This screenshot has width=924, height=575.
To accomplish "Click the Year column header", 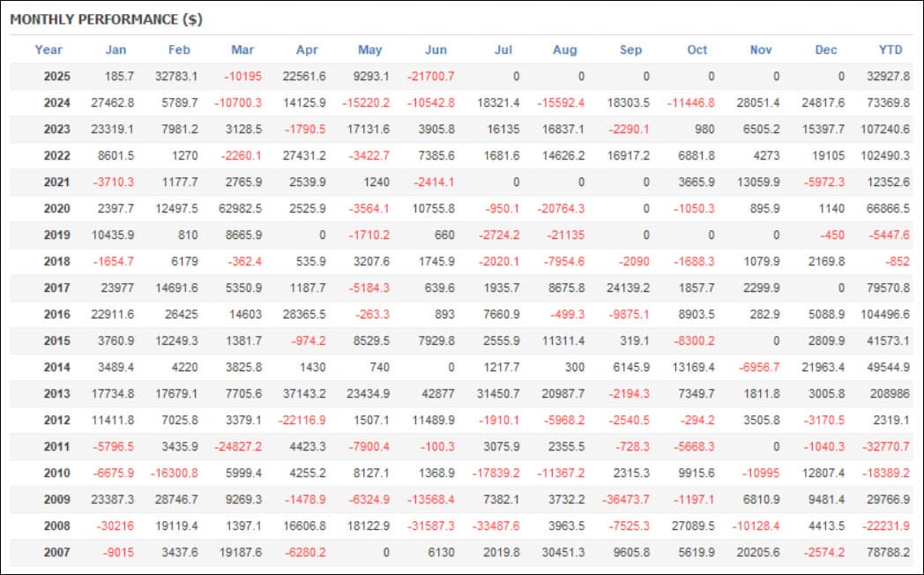I will pyautogui.click(x=48, y=50).
